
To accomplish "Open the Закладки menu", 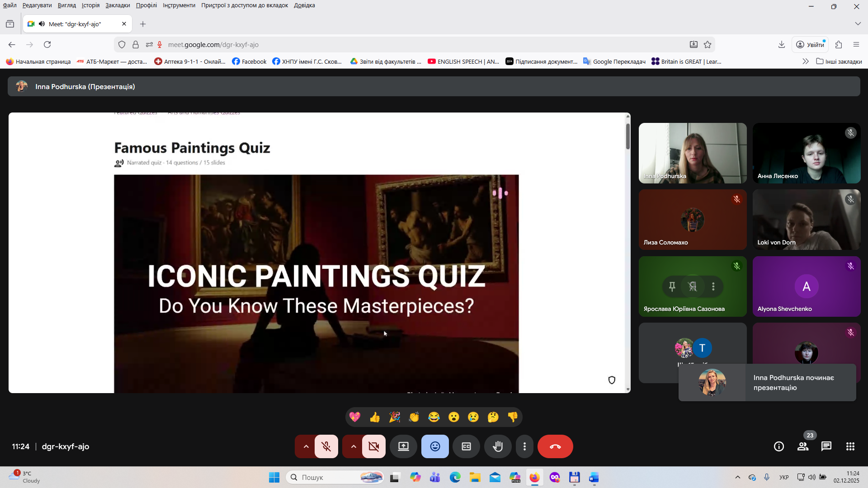I will tap(118, 5).
